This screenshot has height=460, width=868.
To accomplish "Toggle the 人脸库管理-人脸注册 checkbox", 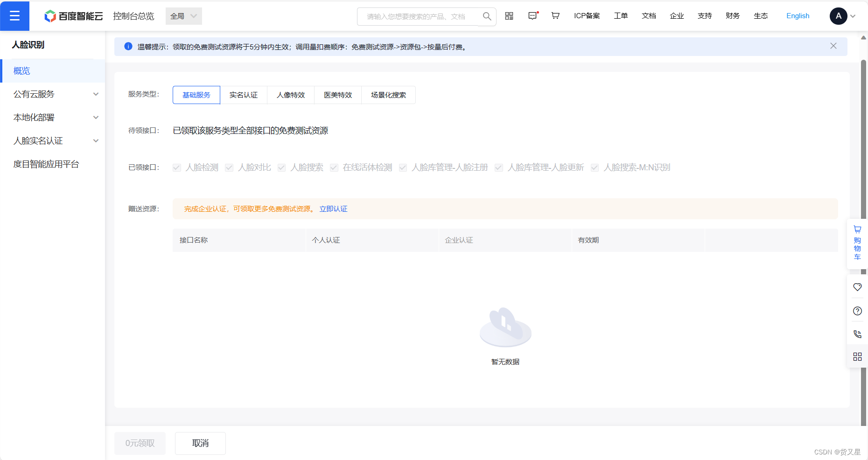I will click(x=403, y=167).
